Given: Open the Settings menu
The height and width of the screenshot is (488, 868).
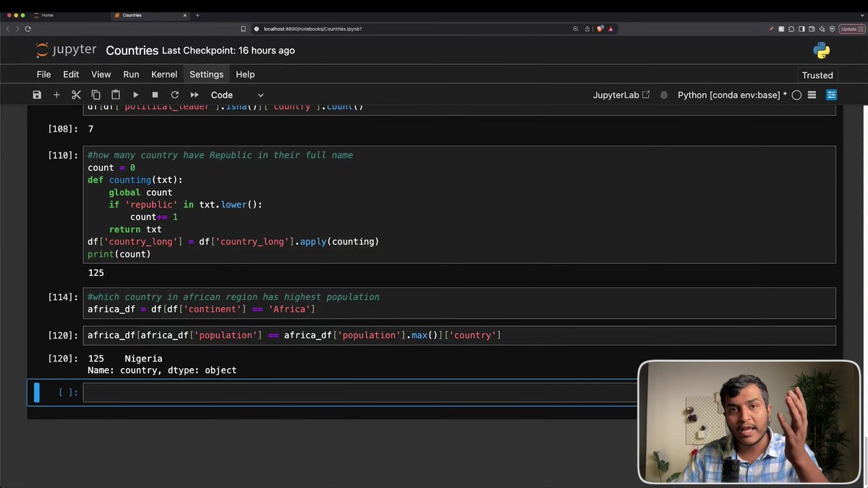Looking at the screenshot, I should tap(206, 74).
